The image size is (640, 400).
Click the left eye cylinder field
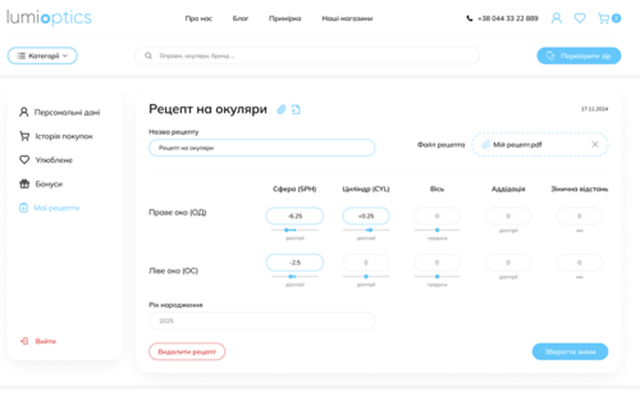366,262
